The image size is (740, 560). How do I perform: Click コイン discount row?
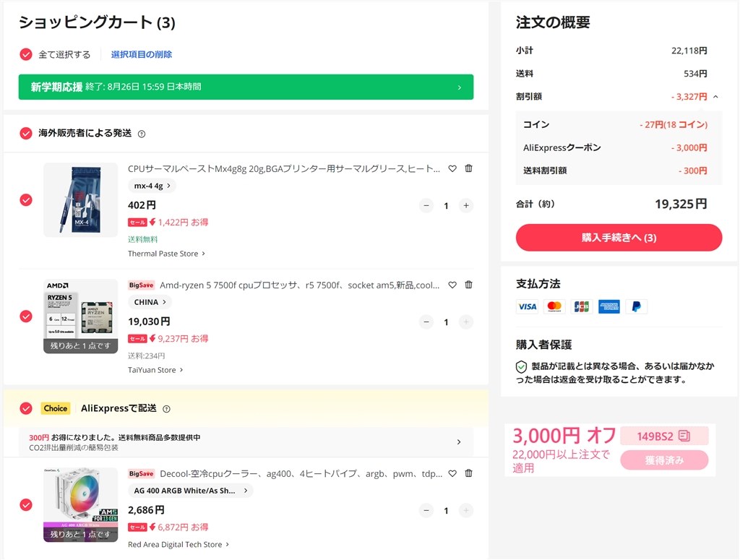coord(616,124)
